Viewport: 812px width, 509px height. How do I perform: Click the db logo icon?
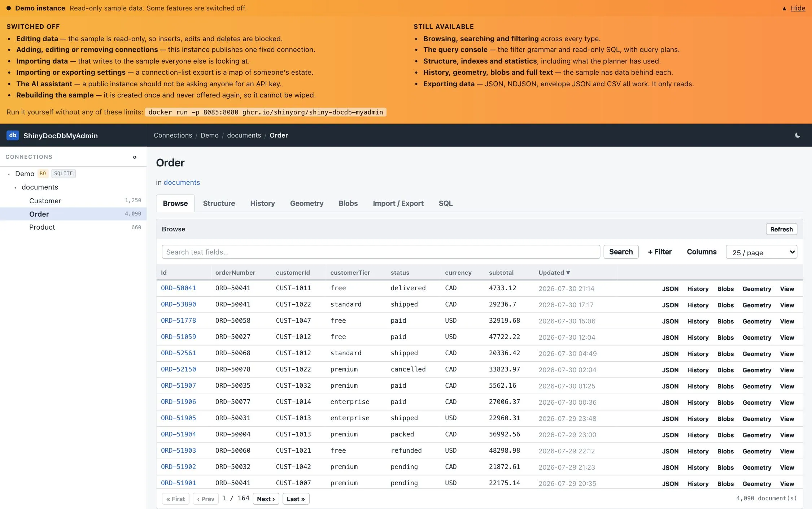point(13,135)
